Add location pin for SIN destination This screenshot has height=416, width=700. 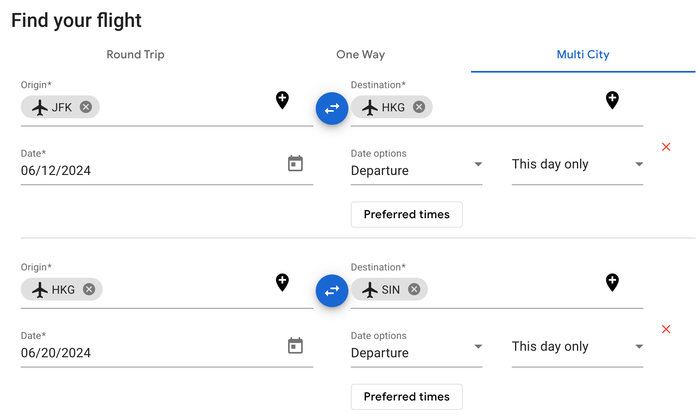pyautogui.click(x=612, y=282)
